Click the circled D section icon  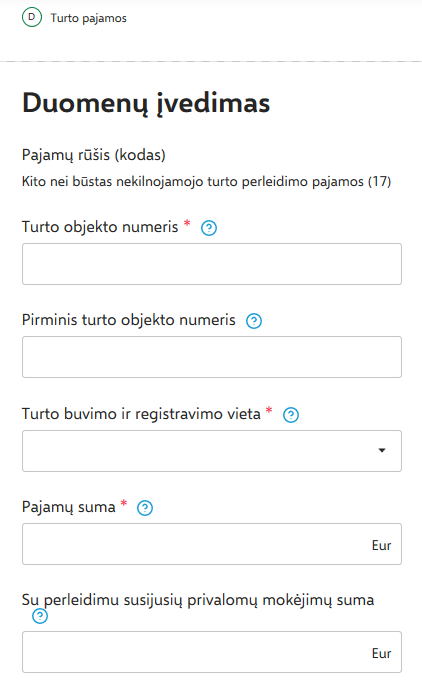[x=32, y=18]
